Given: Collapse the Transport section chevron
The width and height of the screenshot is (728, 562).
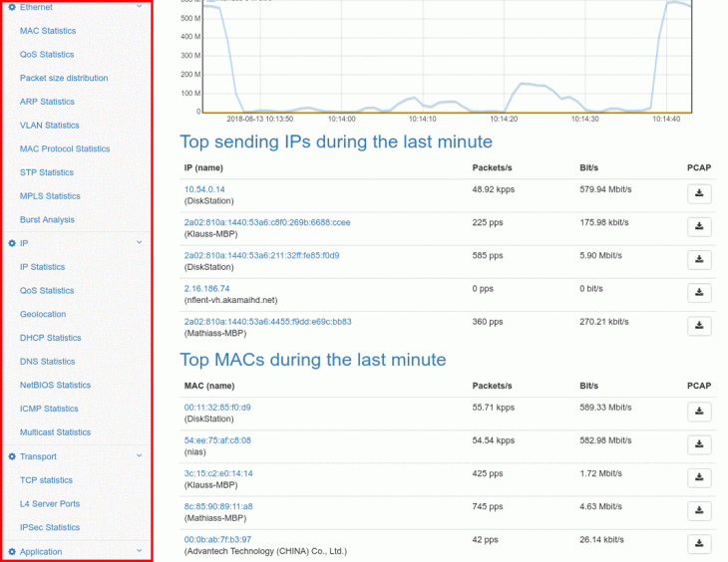Looking at the screenshot, I should [x=140, y=456].
